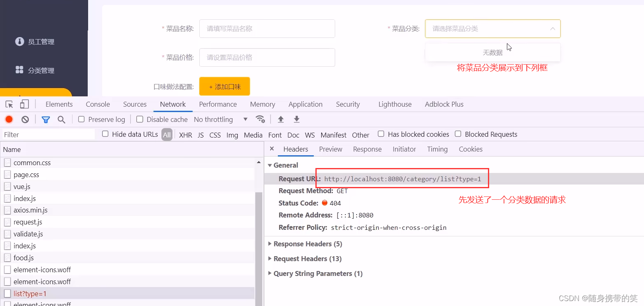This screenshot has width=644, height=306.
Task: Select common.css file icon
Action: [7, 163]
